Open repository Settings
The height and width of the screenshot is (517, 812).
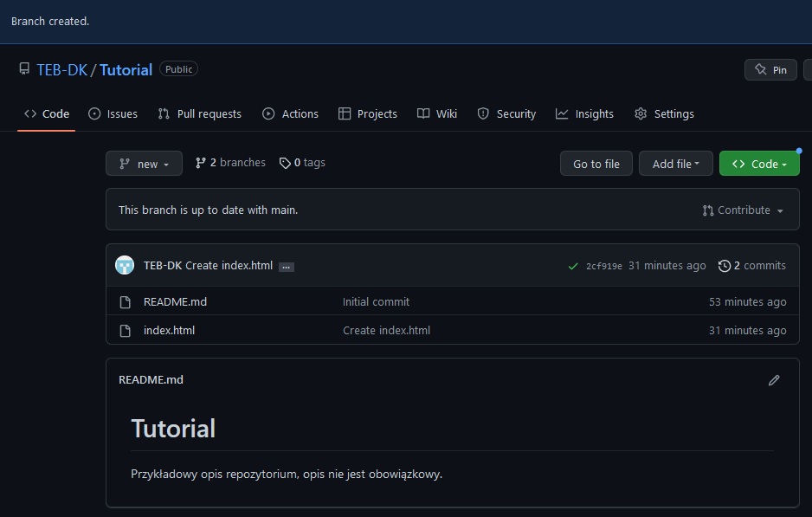(664, 113)
